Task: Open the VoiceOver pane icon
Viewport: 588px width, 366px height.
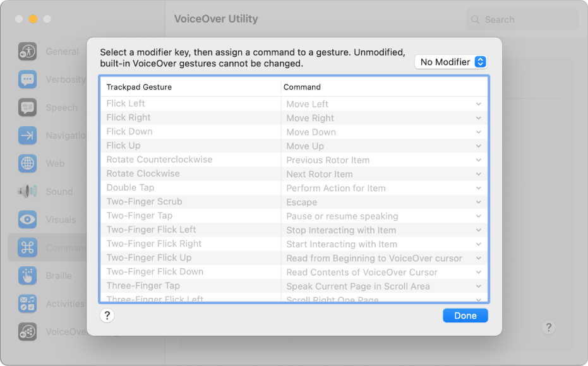Action: click(x=27, y=331)
